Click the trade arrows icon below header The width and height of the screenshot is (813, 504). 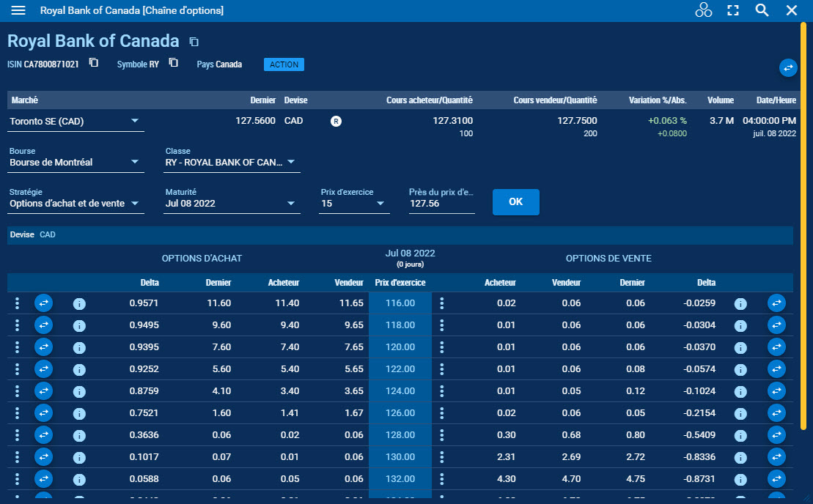coord(788,67)
